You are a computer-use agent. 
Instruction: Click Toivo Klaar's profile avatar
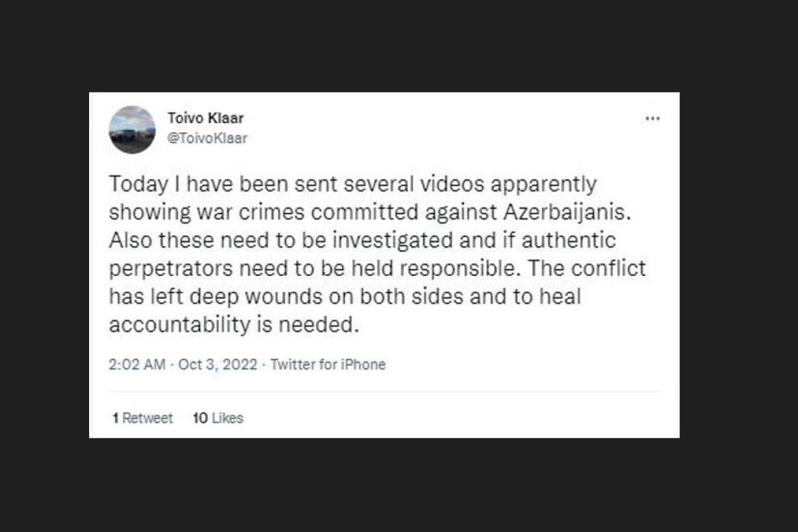point(132,130)
